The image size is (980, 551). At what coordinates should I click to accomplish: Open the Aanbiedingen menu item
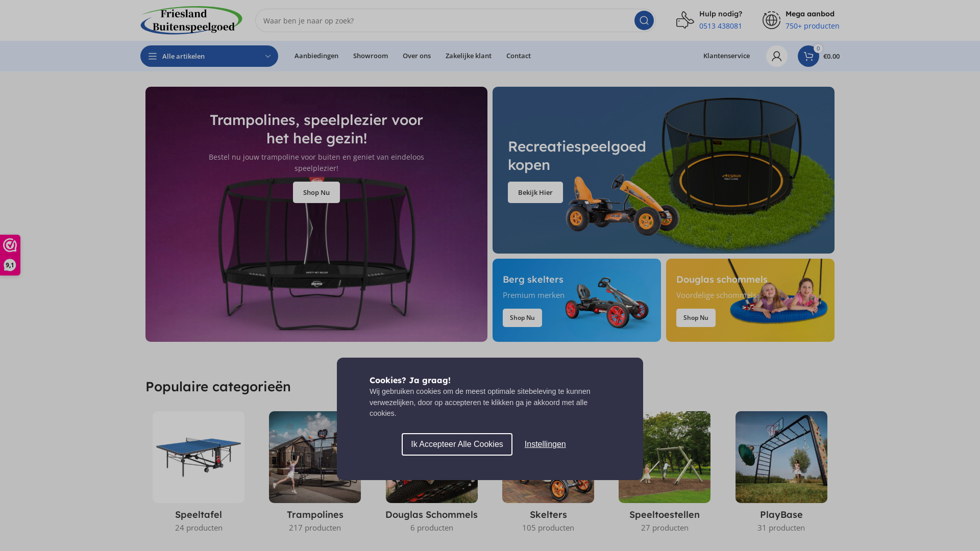(316, 56)
